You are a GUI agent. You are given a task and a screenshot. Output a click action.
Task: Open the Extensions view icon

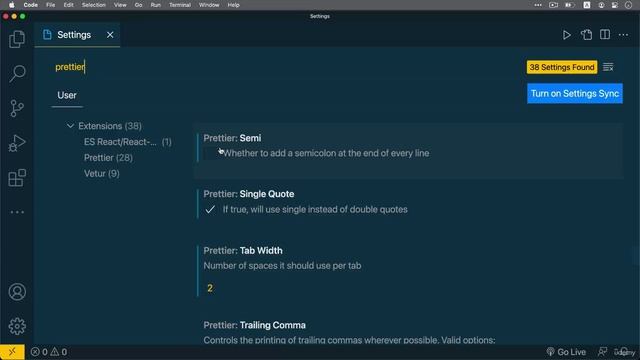tap(17, 178)
